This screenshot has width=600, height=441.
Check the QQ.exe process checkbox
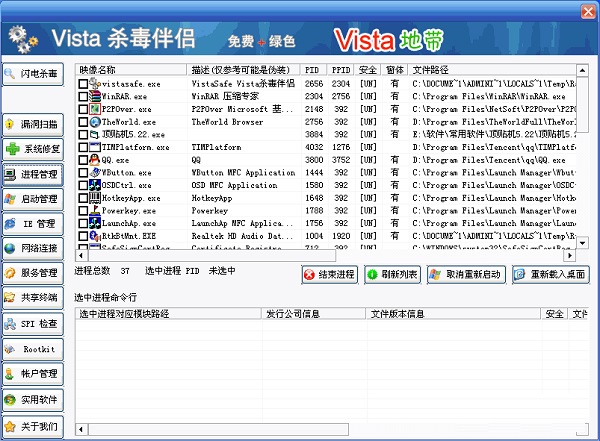[x=83, y=160]
